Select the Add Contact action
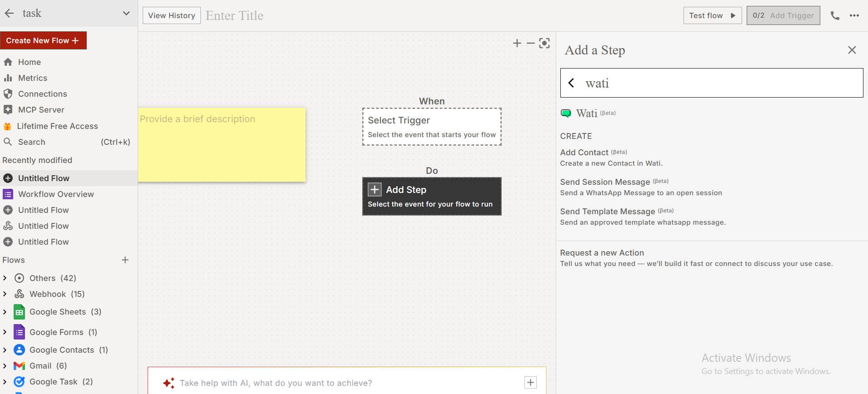 tap(611, 158)
